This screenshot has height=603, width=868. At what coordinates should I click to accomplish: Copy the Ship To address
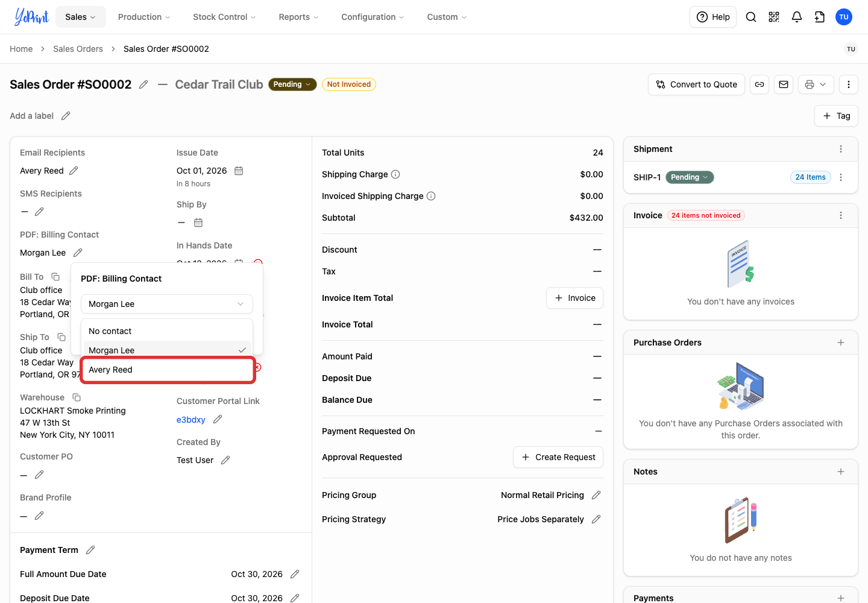pos(61,337)
